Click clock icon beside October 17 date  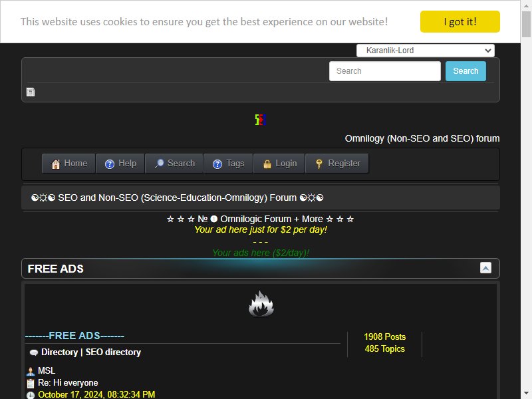(x=31, y=395)
